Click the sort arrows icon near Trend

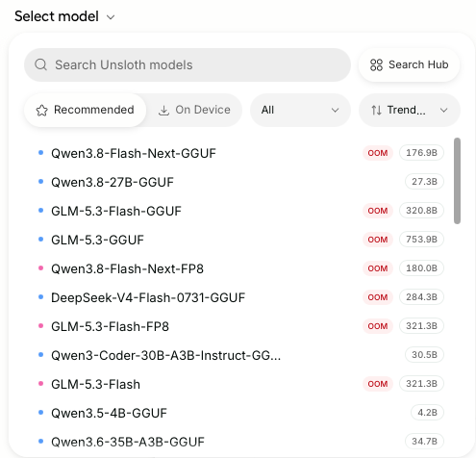376,111
